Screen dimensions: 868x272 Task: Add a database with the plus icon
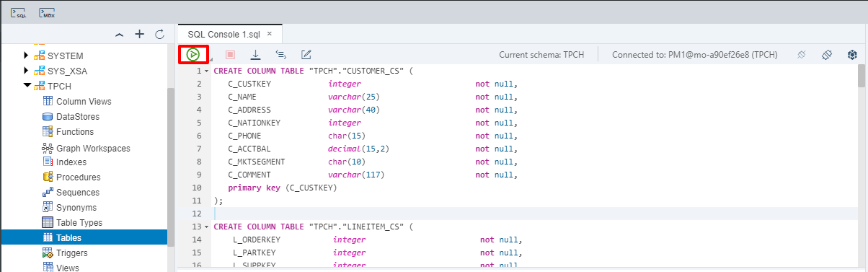(140, 34)
